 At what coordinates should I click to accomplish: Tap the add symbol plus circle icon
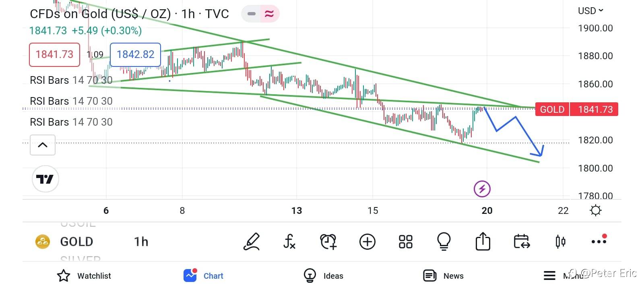(x=367, y=242)
